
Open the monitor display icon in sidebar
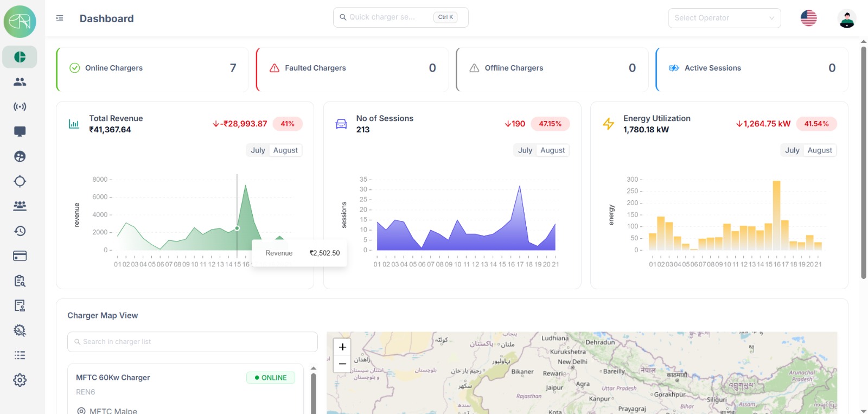[x=20, y=131]
